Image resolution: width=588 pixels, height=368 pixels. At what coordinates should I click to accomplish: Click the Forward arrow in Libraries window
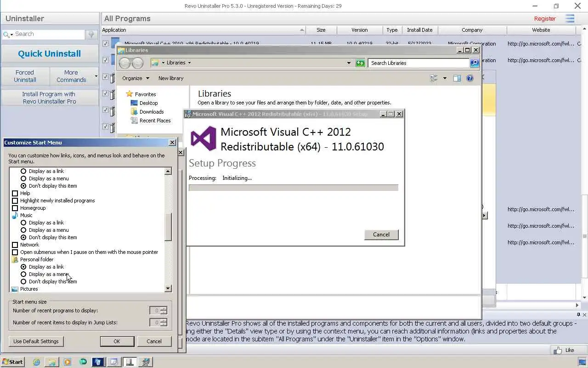point(137,63)
